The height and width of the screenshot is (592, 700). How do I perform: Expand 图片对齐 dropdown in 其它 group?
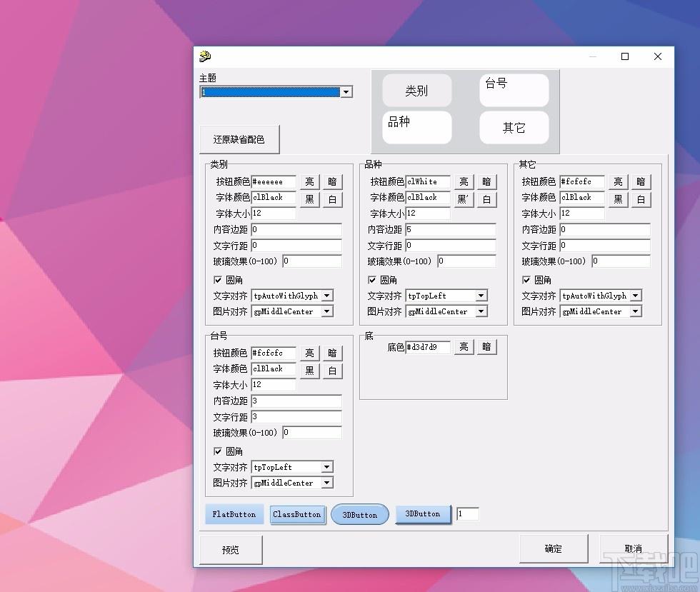[x=635, y=311]
